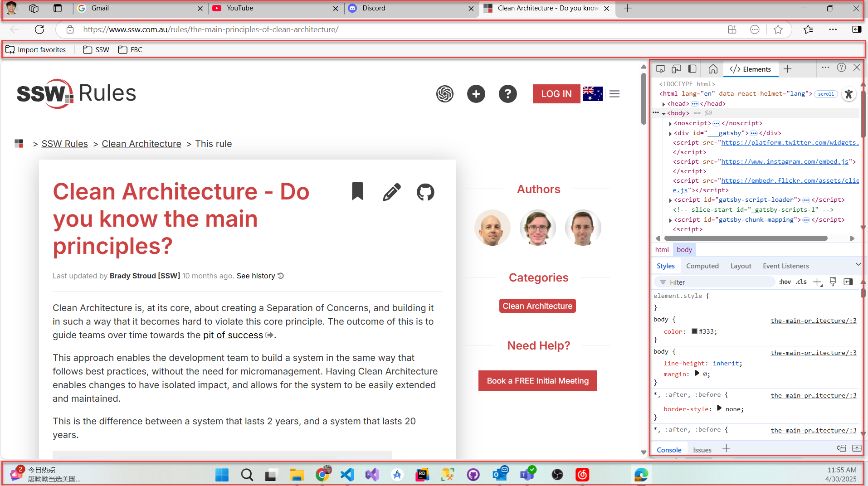This screenshot has height=486, width=868.
Task: Switch to the Computed tab
Action: click(702, 266)
